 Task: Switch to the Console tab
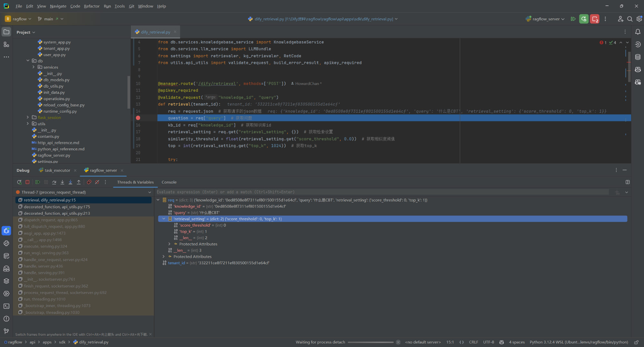[169, 182]
